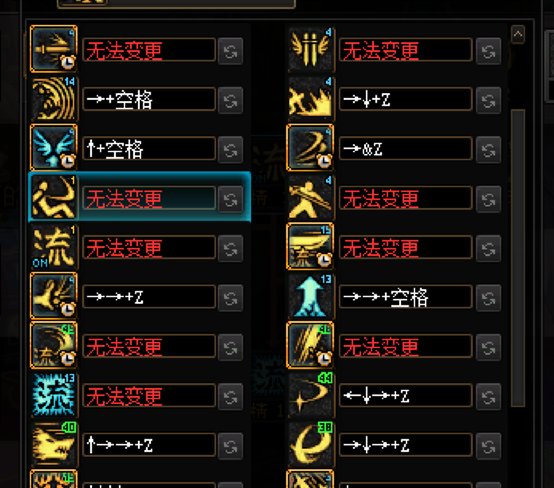554x488 pixels.
Task: Select the cyan upward arrow skill icon
Action: point(310,296)
